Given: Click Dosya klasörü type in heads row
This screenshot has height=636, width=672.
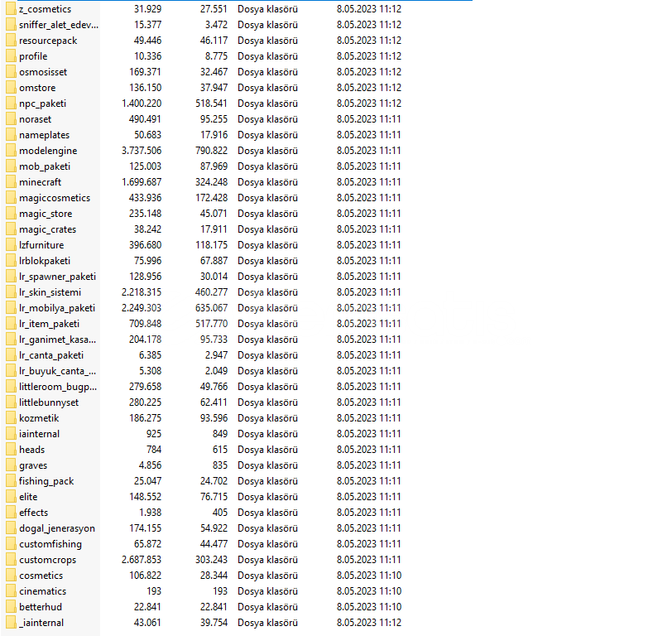Looking at the screenshot, I should tap(267, 450).
